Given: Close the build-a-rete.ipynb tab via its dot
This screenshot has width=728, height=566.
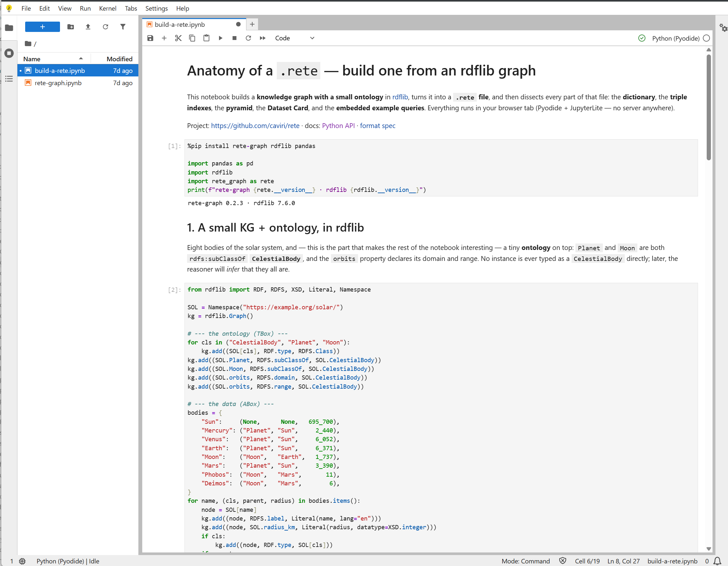Looking at the screenshot, I should pyautogui.click(x=238, y=24).
